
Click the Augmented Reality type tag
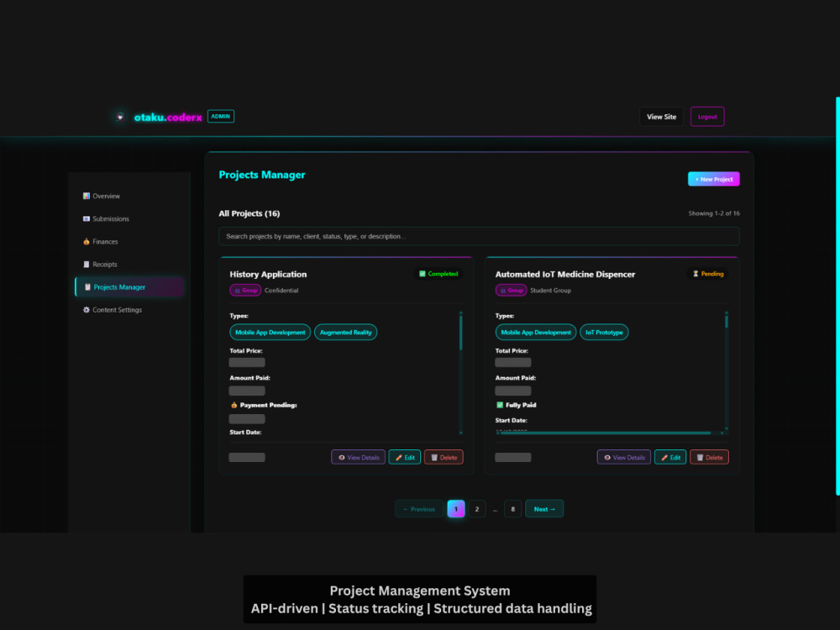tap(345, 332)
